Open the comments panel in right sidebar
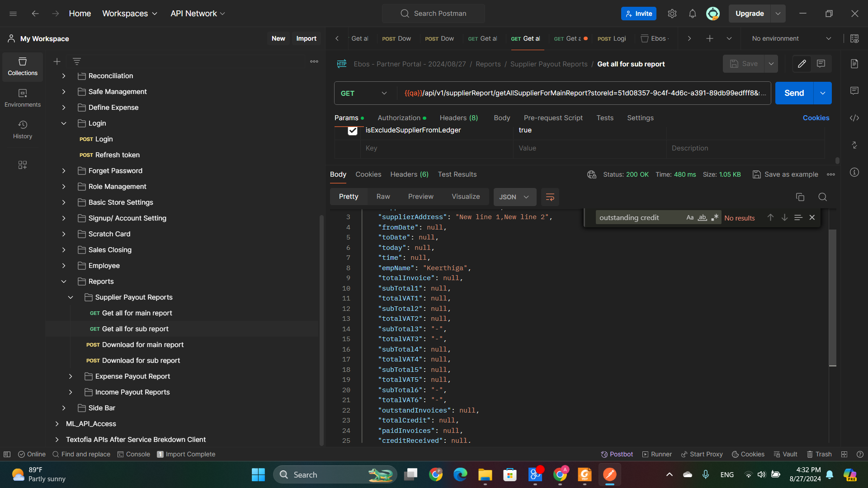This screenshot has height=488, width=868. (x=854, y=91)
